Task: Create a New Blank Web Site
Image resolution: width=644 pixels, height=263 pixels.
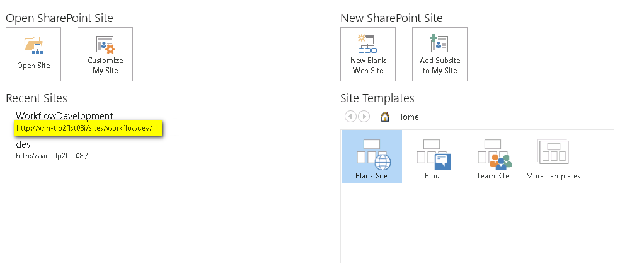Action: [368, 54]
